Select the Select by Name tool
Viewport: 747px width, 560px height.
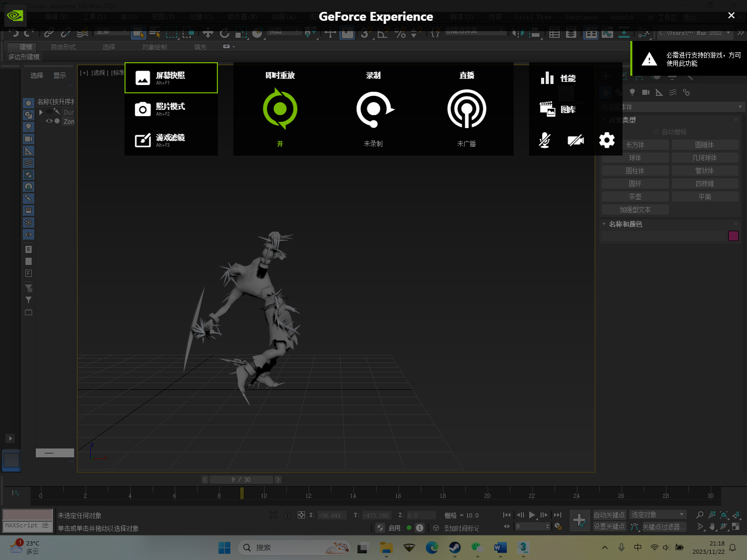[155, 33]
